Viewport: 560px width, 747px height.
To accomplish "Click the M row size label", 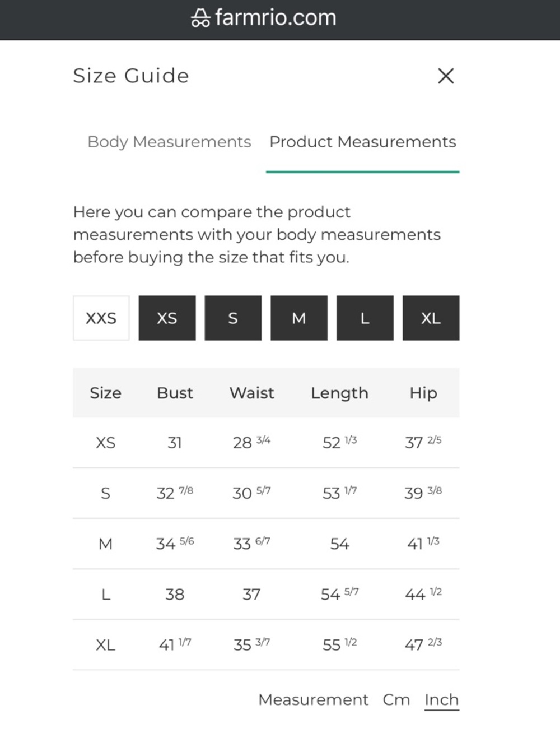I will coord(105,544).
